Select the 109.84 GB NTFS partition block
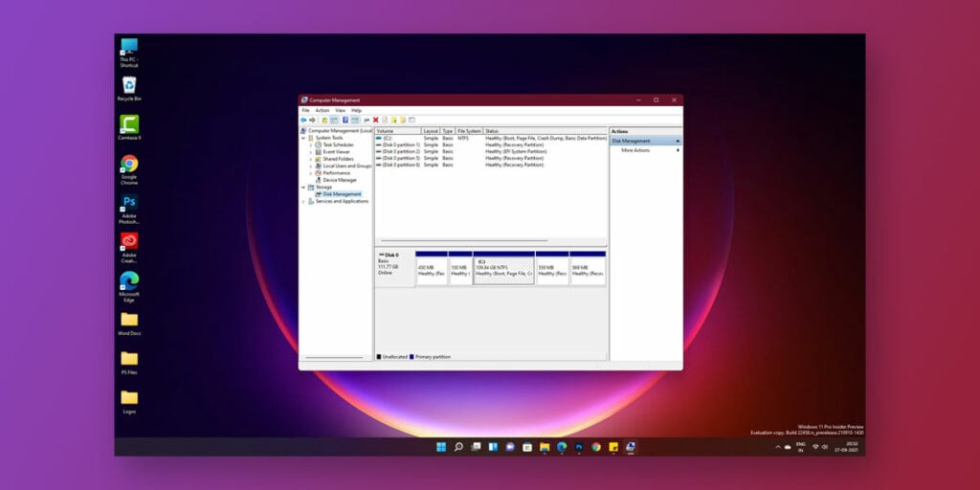 (503, 269)
